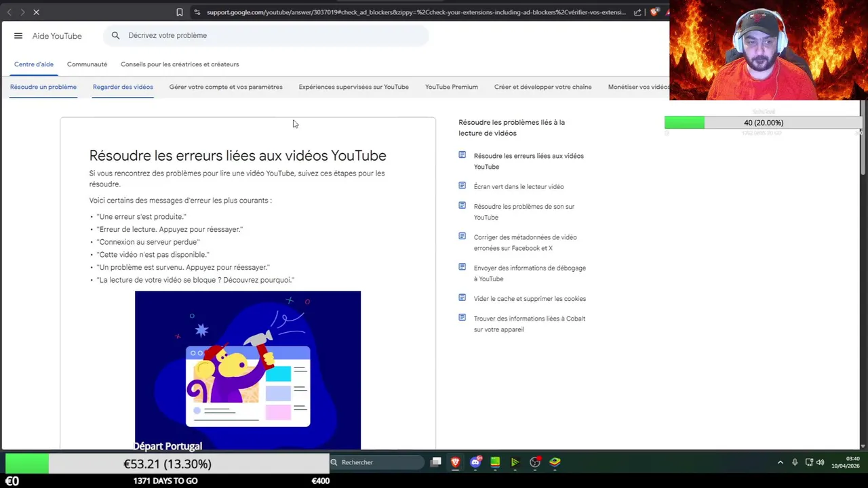Image resolution: width=868 pixels, height=488 pixels.
Task: Click the monkey with hammer illustration
Action: click(248, 369)
